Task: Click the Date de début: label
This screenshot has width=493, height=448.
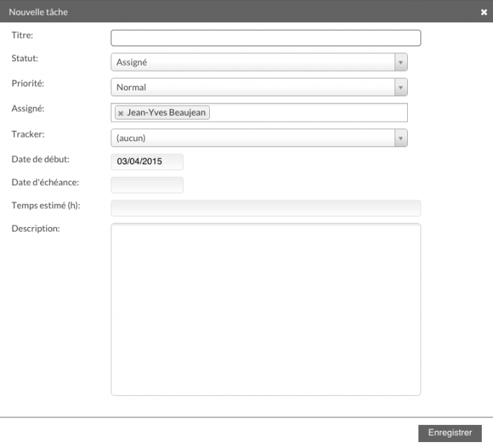Action: (x=40, y=159)
